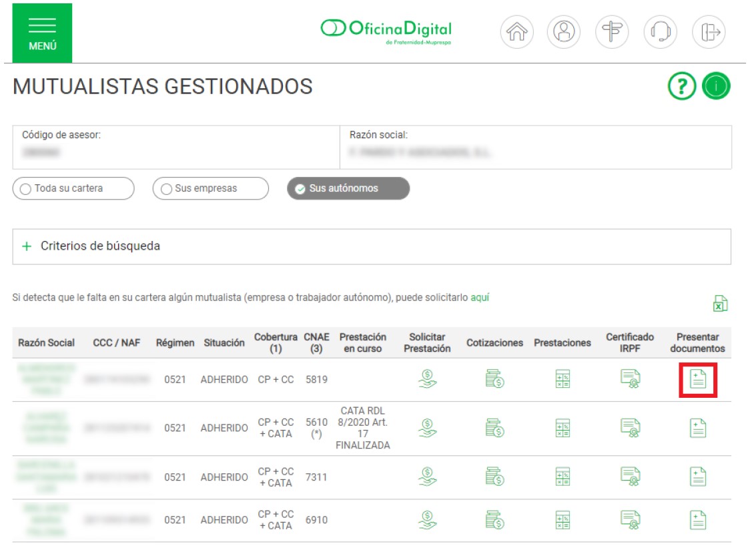Click the Régimen column header
The height and width of the screenshot is (548, 756).
coord(175,342)
